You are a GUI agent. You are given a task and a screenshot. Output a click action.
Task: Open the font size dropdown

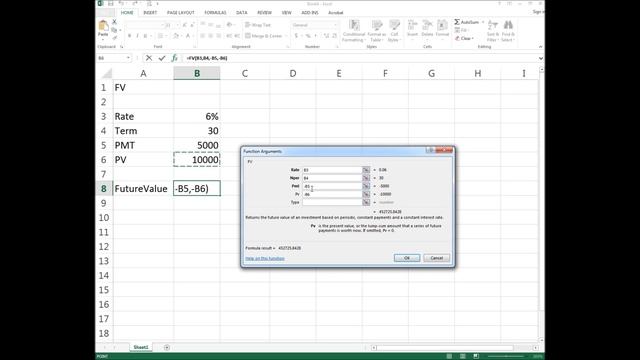pyautogui.click(x=178, y=25)
